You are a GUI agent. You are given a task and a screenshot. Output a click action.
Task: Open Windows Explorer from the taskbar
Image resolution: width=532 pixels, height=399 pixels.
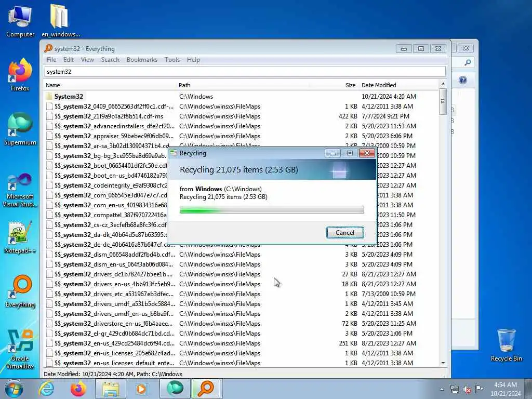(x=111, y=389)
